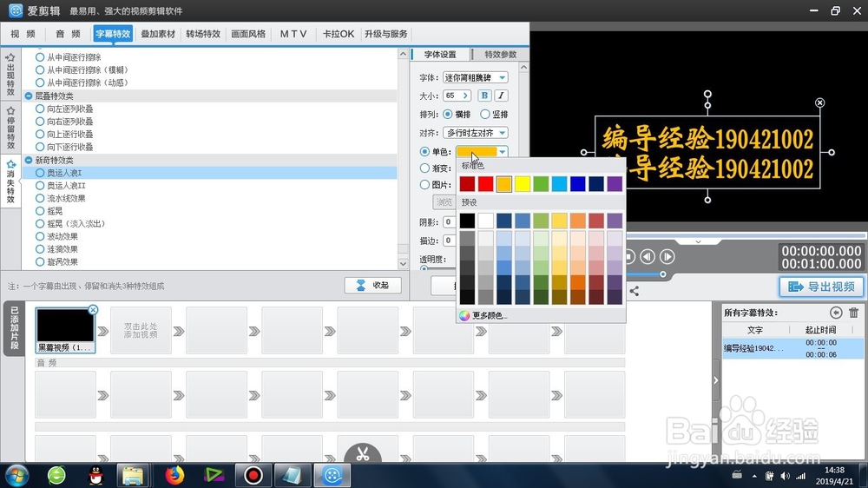Collapse the right panel with the side arrow handle
This screenshot has width=868, height=488.
point(716,380)
